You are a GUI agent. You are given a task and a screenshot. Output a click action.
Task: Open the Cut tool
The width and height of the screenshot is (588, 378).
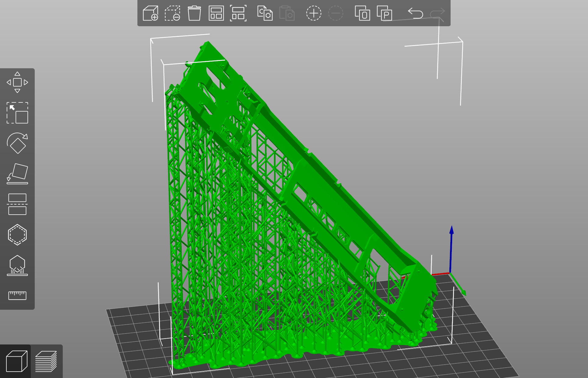[x=17, y=204]
